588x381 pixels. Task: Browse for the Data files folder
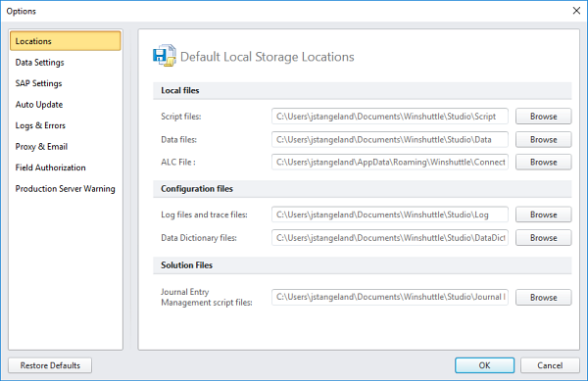[x=543, y=139]
